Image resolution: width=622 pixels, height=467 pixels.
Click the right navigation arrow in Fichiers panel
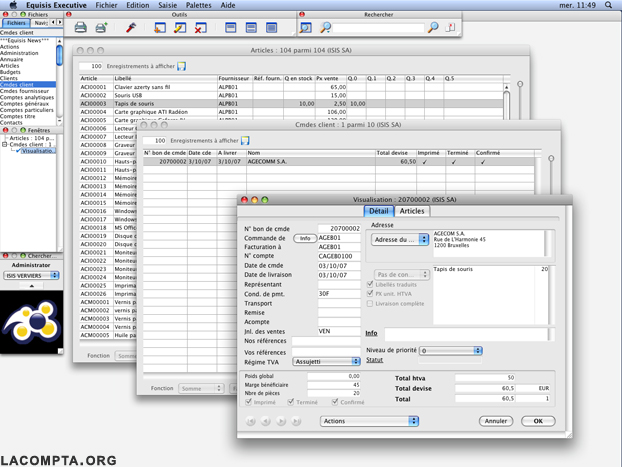click(60, 23)
